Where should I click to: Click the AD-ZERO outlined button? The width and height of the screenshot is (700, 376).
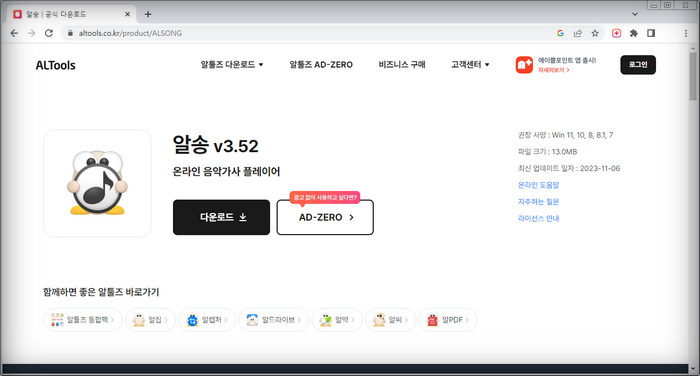tap(325, 217)
